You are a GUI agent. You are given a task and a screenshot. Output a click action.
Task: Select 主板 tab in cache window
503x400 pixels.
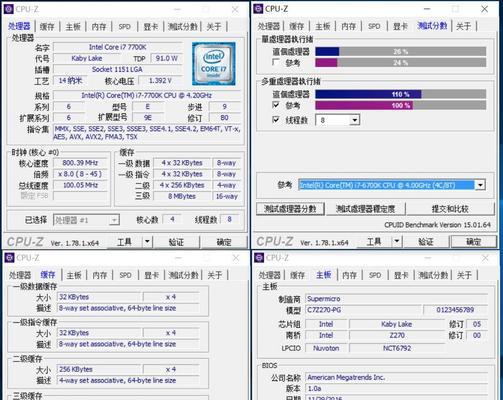tap(74, 275)
